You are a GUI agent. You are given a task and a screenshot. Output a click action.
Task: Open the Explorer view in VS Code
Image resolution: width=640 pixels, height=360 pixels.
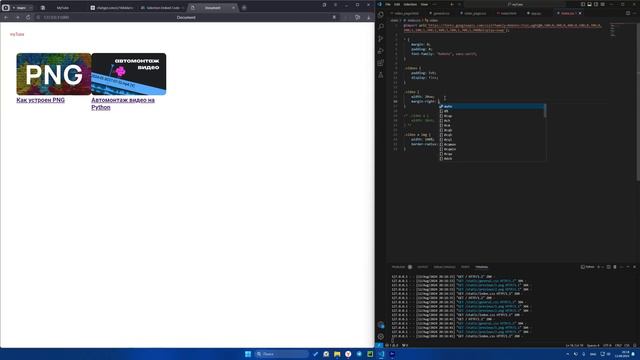point(381,15)
